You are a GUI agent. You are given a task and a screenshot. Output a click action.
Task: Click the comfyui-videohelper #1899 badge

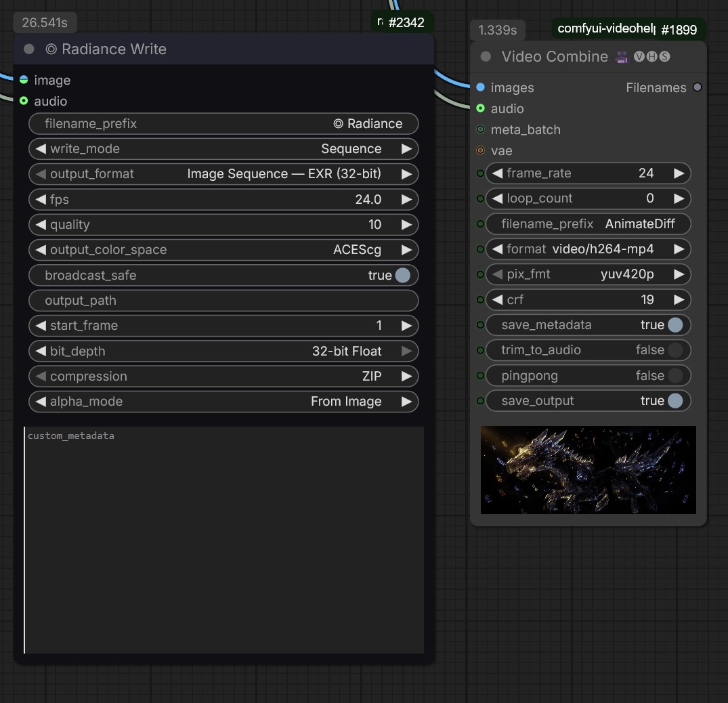tap(628, 29)
